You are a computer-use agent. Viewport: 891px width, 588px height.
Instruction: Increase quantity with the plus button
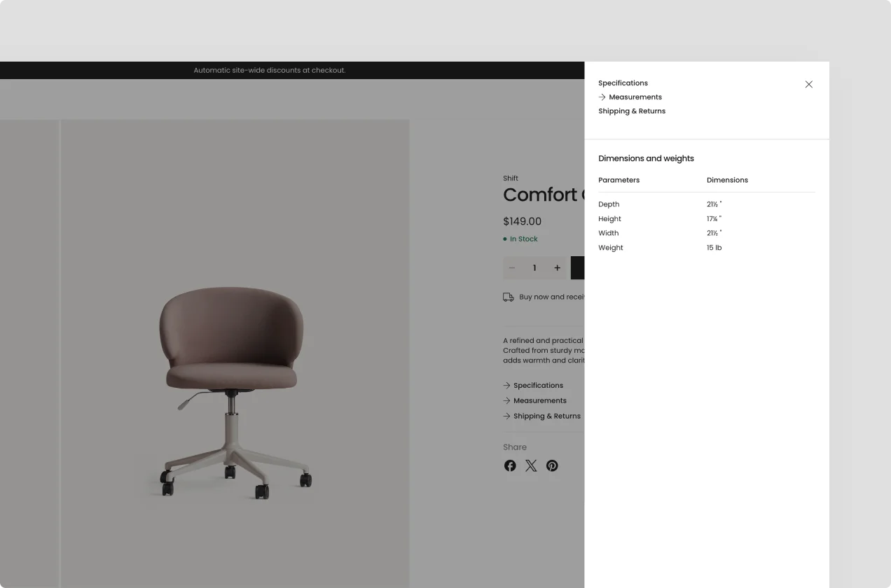(557, 268)
